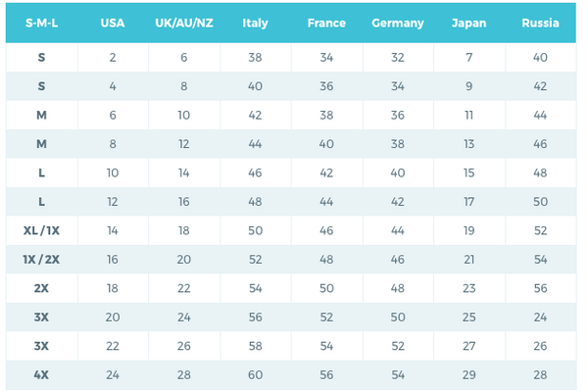
Task: Click the 2X row size label
Action: point(41,289)
